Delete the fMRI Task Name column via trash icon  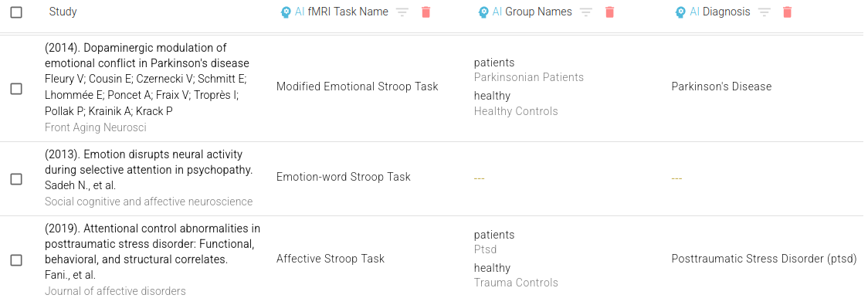[426, 12]
